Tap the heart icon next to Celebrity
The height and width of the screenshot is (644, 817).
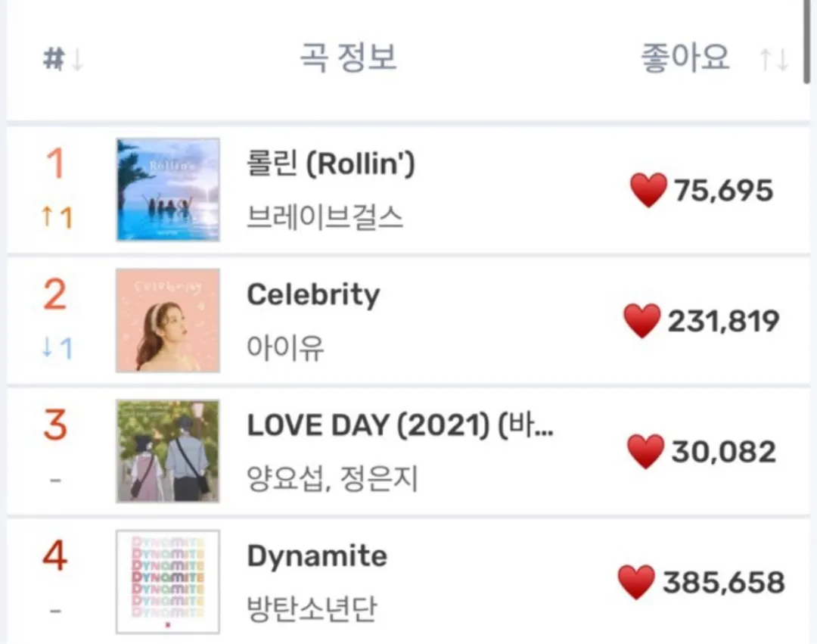tap(642, 322)
